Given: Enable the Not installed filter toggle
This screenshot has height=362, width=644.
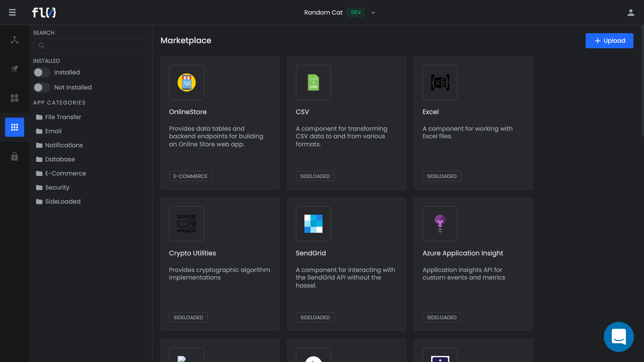Looking at the screenshot, I should click(x=42, y=87).
